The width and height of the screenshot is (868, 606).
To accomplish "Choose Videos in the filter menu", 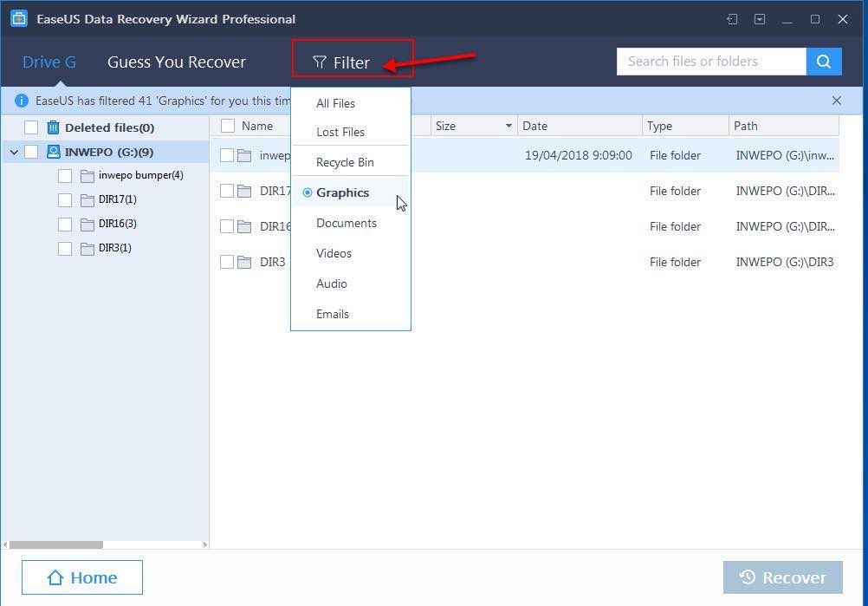I will coord(334,253).
